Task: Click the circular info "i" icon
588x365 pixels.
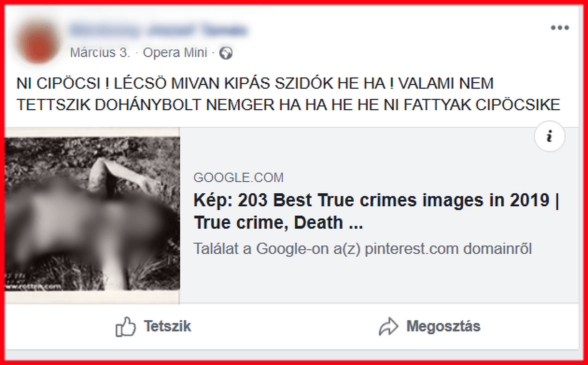Action: point(550,136)
